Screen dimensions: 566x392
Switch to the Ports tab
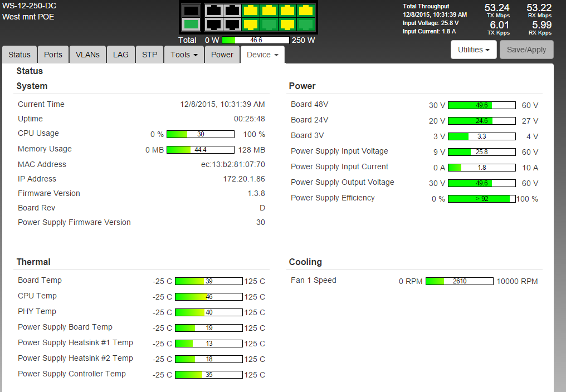pyautogui.click(x=53, y=55)
